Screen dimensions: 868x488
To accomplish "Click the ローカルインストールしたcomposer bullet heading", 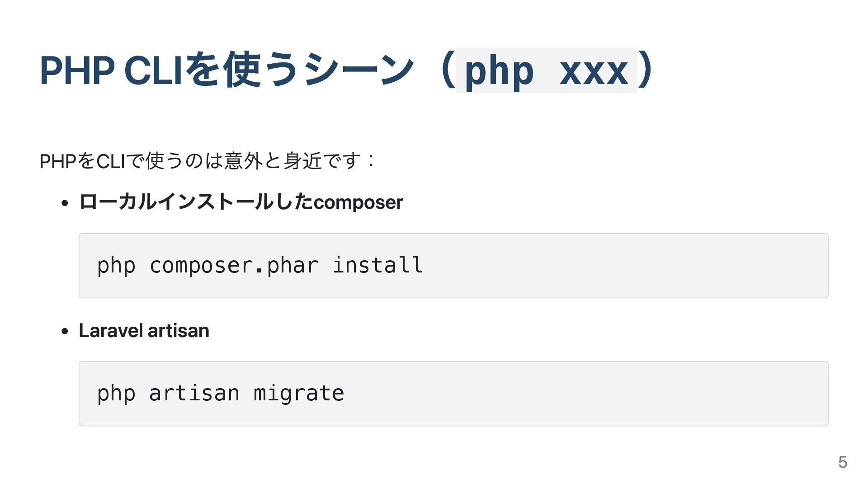I will coord(241,202).
